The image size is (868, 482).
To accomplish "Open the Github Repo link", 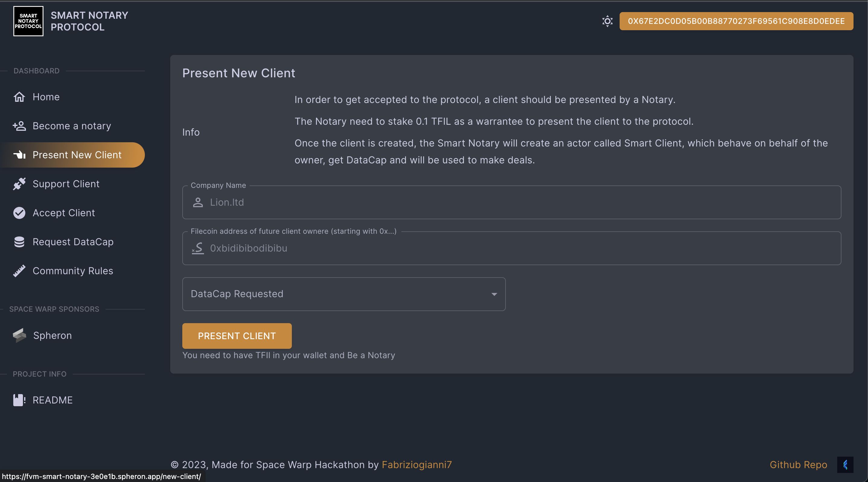I will (x=798, y=465).
